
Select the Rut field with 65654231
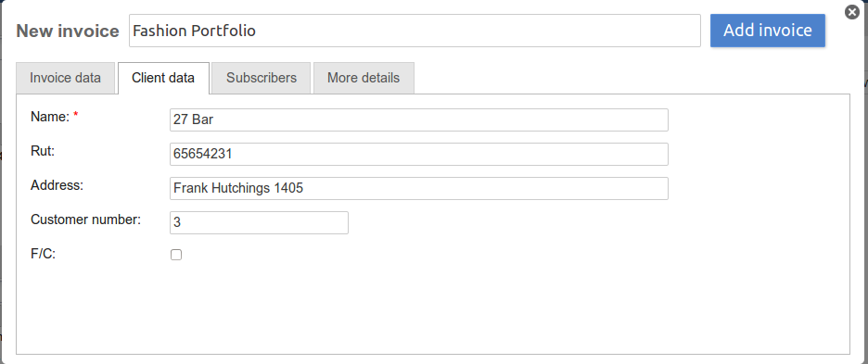click(419, 155)
